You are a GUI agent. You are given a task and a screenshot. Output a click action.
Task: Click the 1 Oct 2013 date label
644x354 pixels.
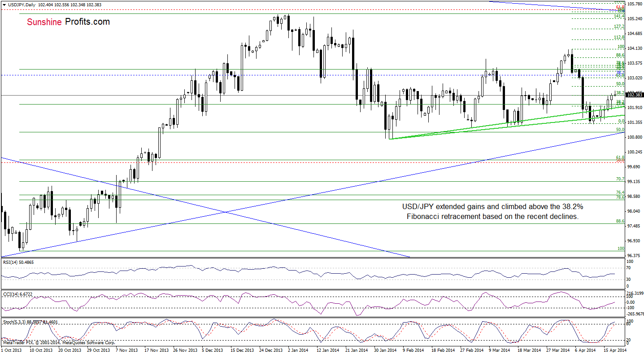coord(12,350)
